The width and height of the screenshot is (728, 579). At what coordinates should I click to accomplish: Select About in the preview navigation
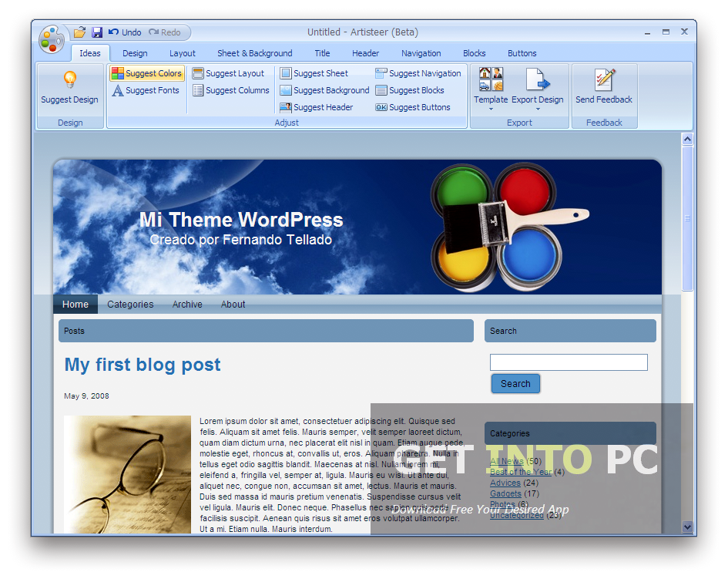click(x=233, y=305)
